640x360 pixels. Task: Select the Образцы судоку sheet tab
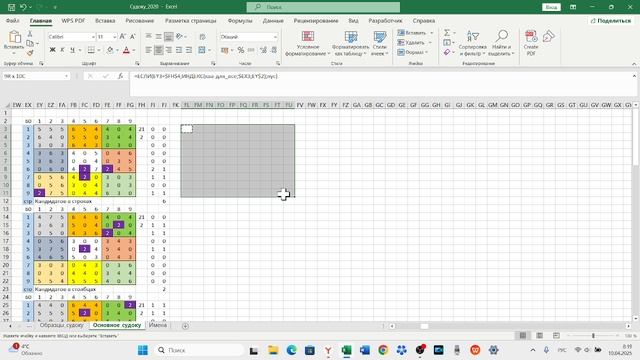point(62,325)
